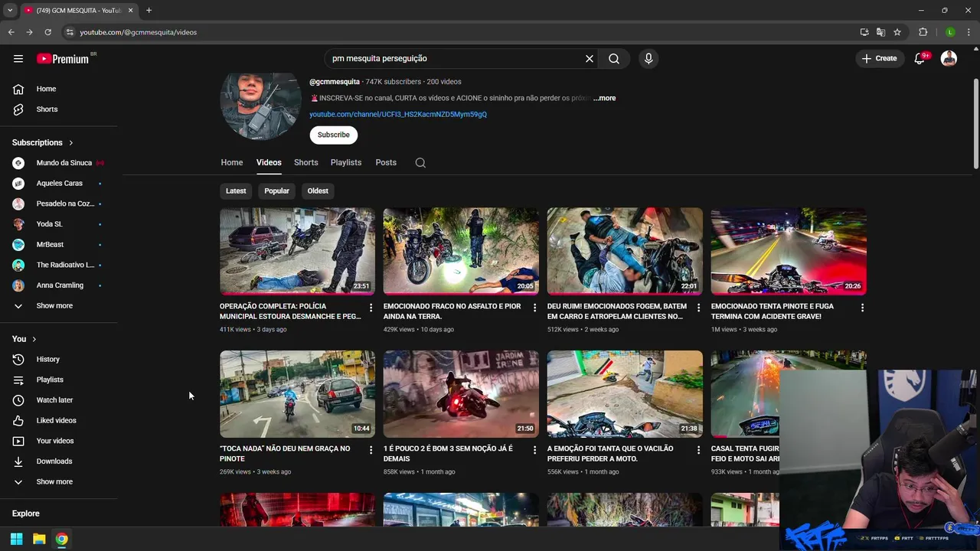The width and height of the screenshot is (980, 551).
Task: Switch to the channel Posts tab
Action: click(386, 162)
